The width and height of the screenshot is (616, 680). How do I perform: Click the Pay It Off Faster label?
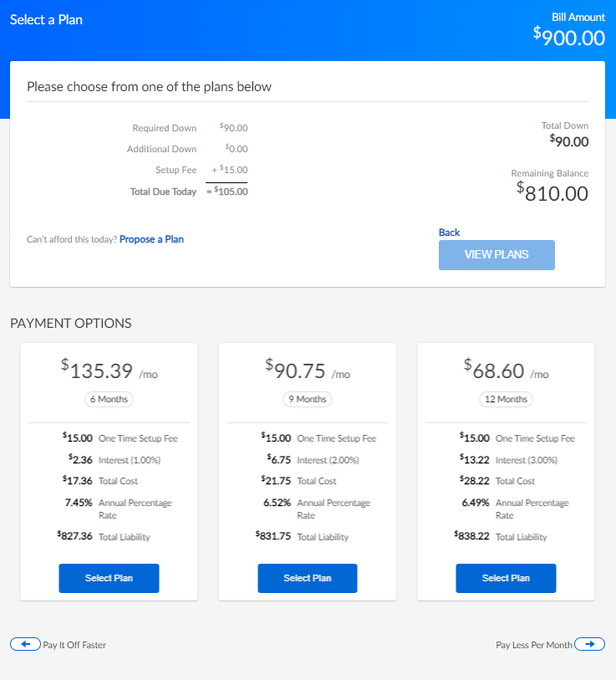(74, 645)
